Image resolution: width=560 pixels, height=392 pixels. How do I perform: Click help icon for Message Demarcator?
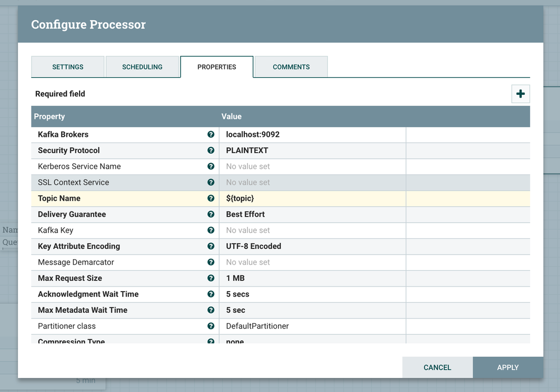211,262
